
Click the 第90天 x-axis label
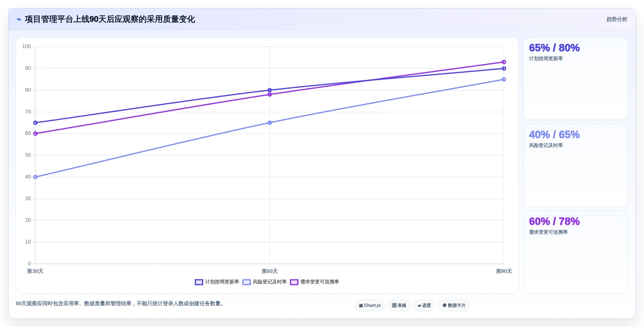(x=504, y=271)
